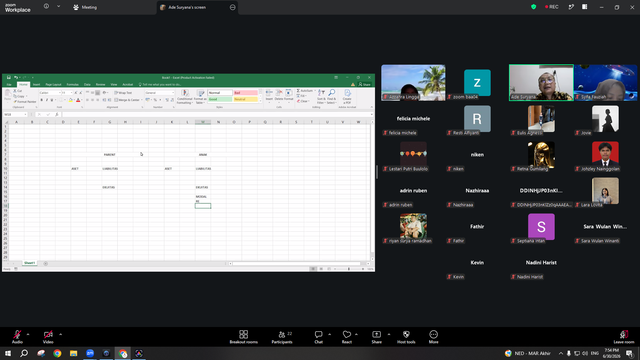640x360 pixels.
Task: Expand Audio options caret
Action: pyautogui.click(x=28, y=334)
